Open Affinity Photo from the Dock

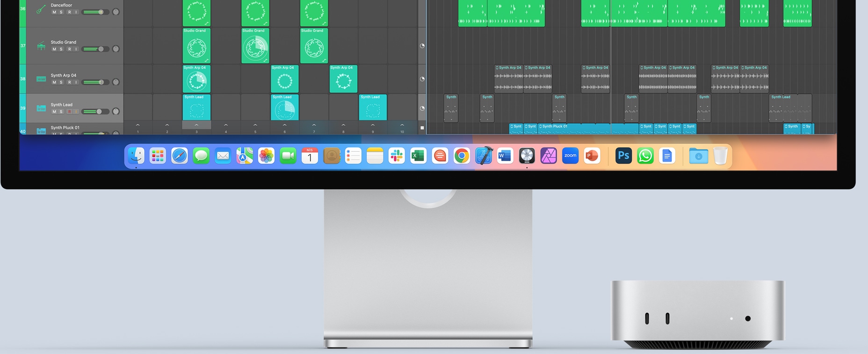tap(549, 156)
